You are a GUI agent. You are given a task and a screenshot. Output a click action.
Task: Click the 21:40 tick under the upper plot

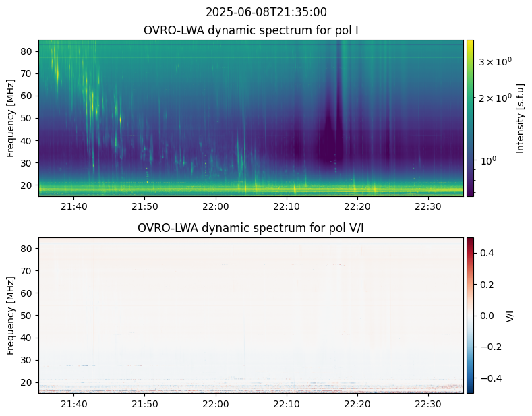click(73, 206)
